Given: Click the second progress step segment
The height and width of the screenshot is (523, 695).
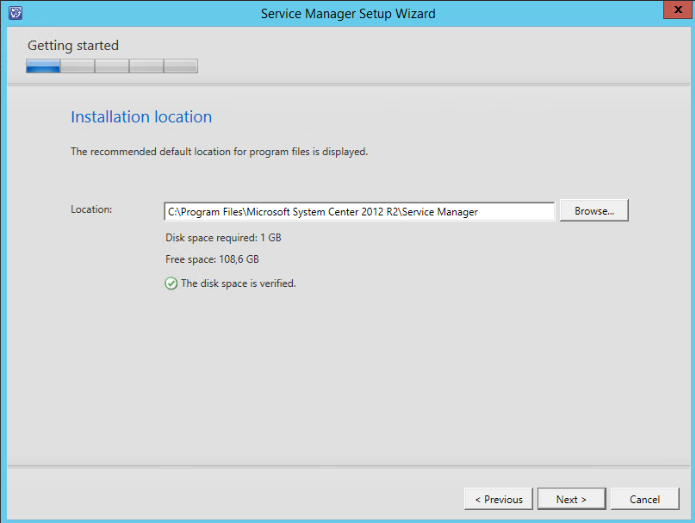Looking at the screenshot, I should (x=78, y=66).
